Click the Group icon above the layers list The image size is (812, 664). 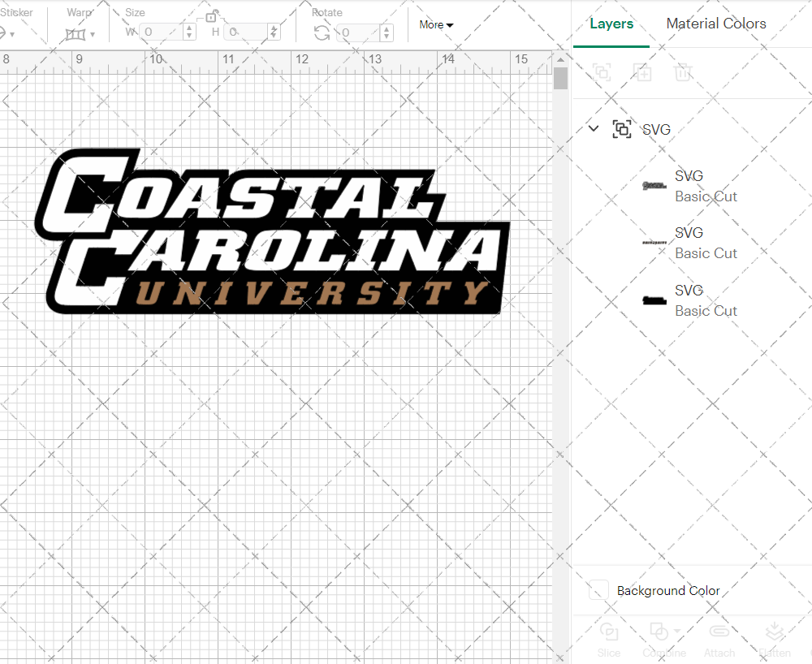[x=602, y=72]
